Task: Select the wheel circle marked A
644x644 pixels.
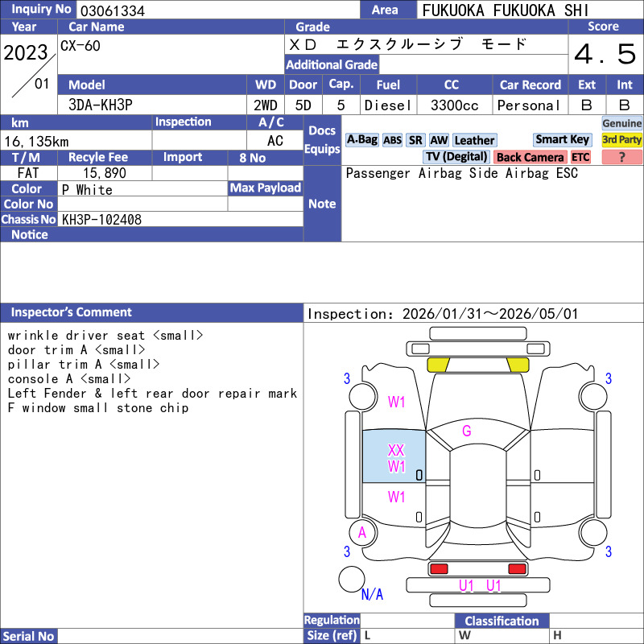Action: point(362,532)
